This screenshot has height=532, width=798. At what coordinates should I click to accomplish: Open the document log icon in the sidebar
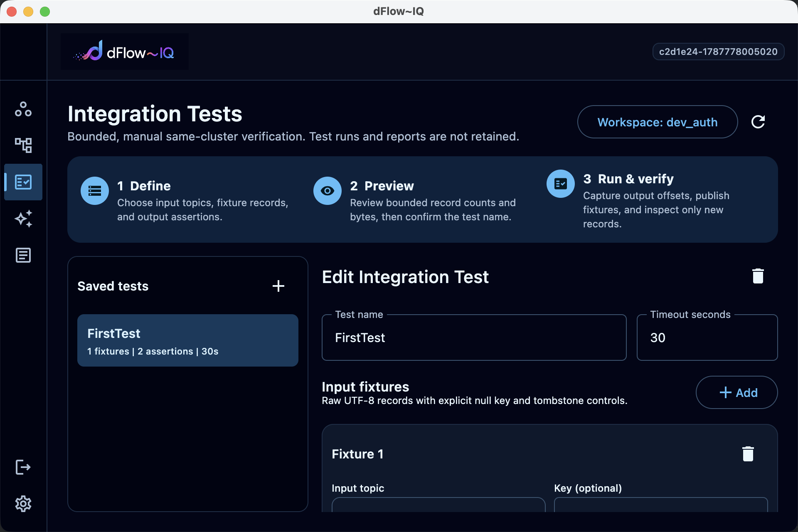tap(23, 255)
